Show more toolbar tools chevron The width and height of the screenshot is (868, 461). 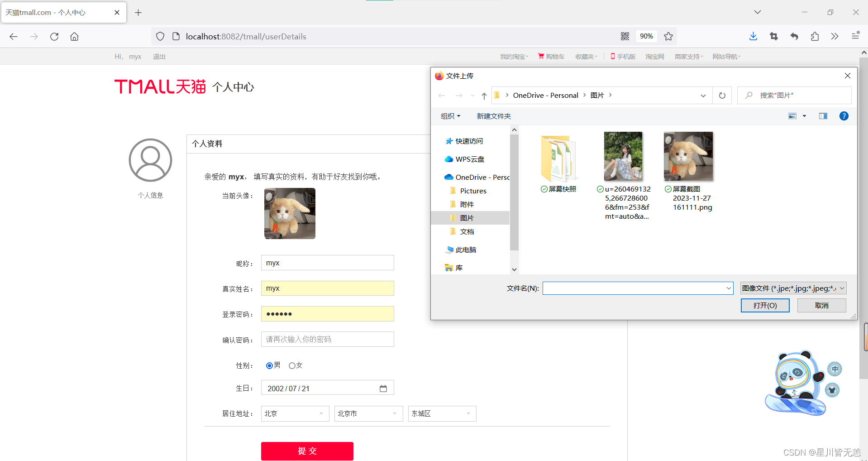(835, 36)
